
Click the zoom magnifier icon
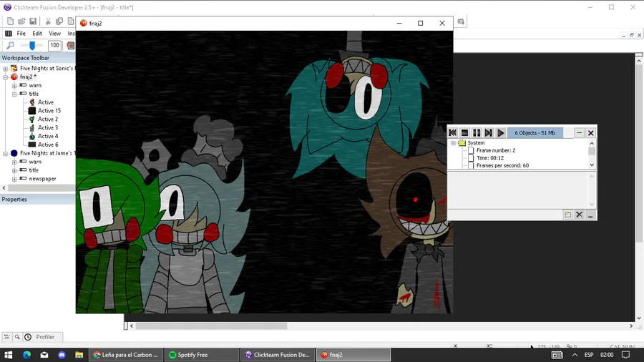[10, 46]
